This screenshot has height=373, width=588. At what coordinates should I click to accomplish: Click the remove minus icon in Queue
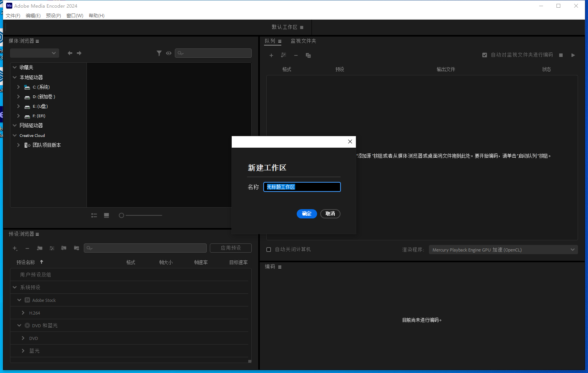(x=296, y=55)
